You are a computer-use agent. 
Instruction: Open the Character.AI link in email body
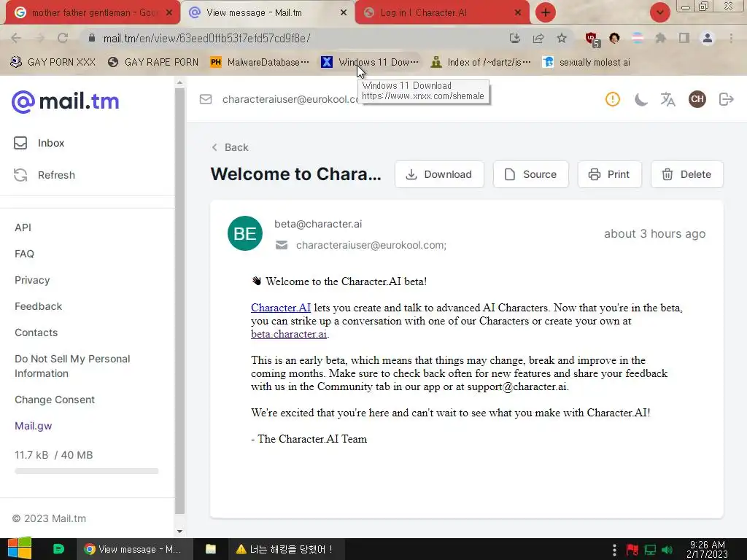point(281,308)
